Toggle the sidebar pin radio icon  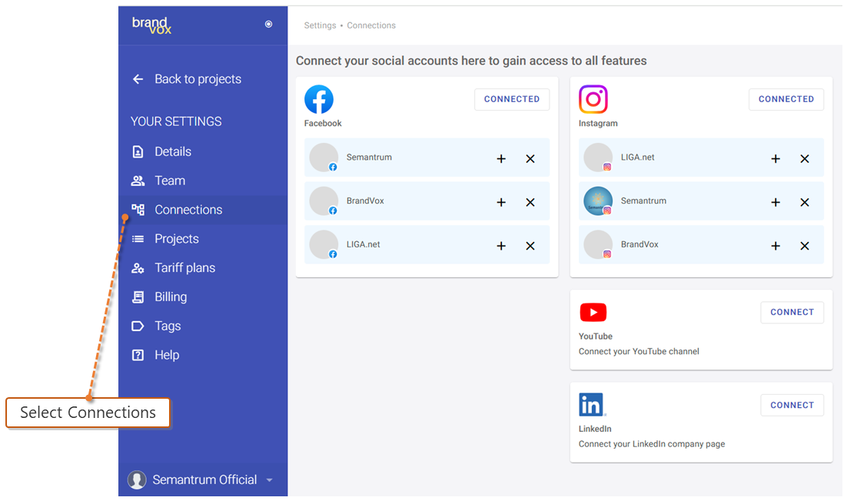[268, 25]
